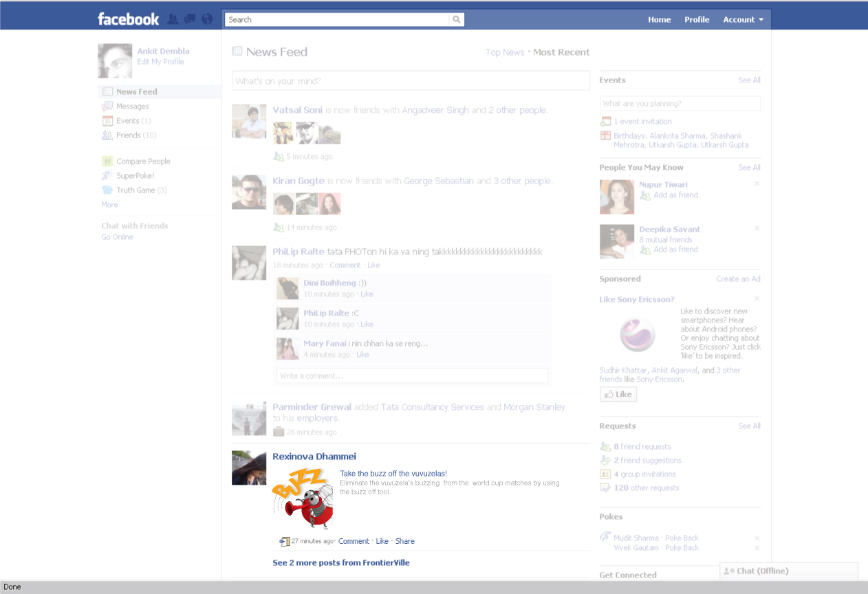Screen dimensions: 868x594
Task: Click Truth Game app icon
Action: coord(107,190)
